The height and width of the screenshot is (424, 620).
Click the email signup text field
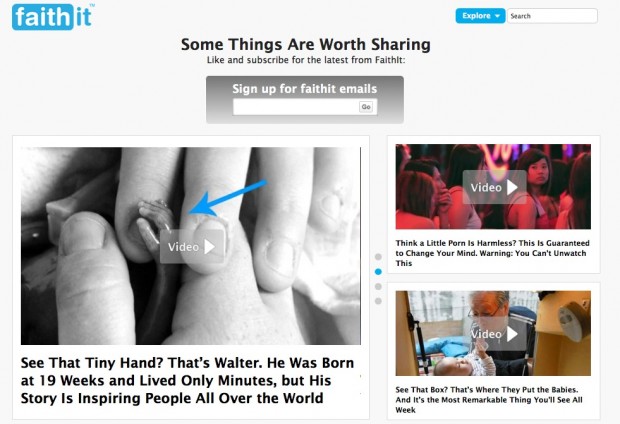point(296,107)
